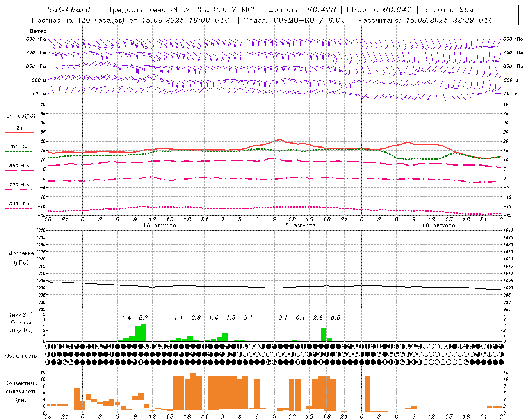Click the green dashed Td 2м legend line

click(x=19, y=151)
